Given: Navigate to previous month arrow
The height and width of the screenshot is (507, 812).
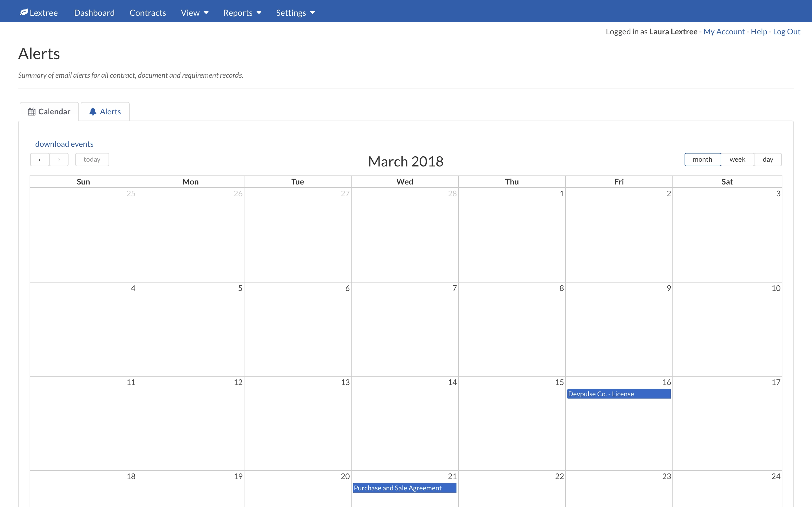Looking at the screenshot, I should coord(40,159).
